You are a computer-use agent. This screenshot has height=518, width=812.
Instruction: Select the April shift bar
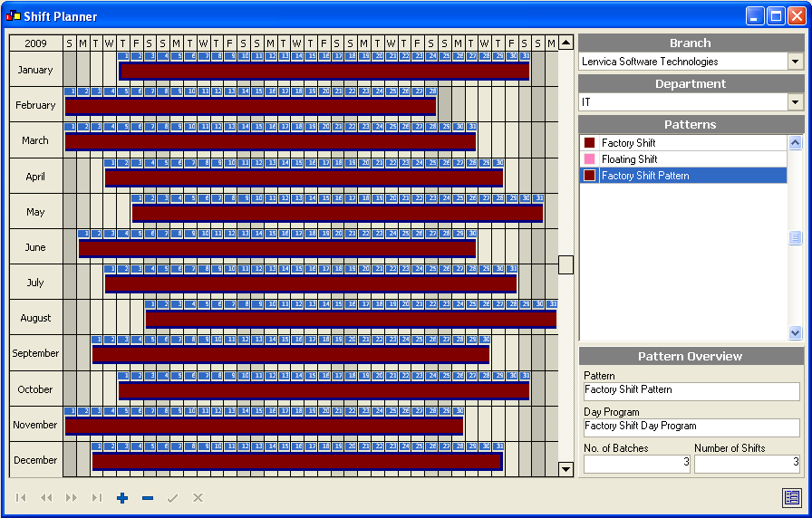click(304, 178)
